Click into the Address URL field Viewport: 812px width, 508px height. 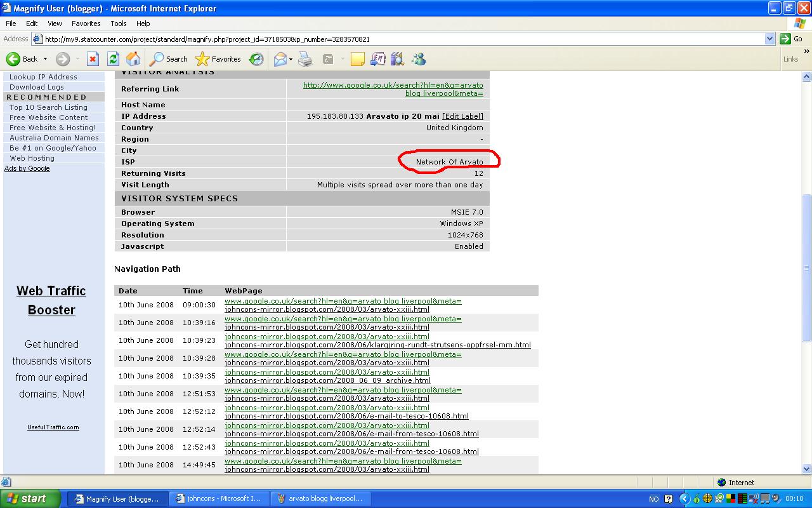tap(403, 39)
